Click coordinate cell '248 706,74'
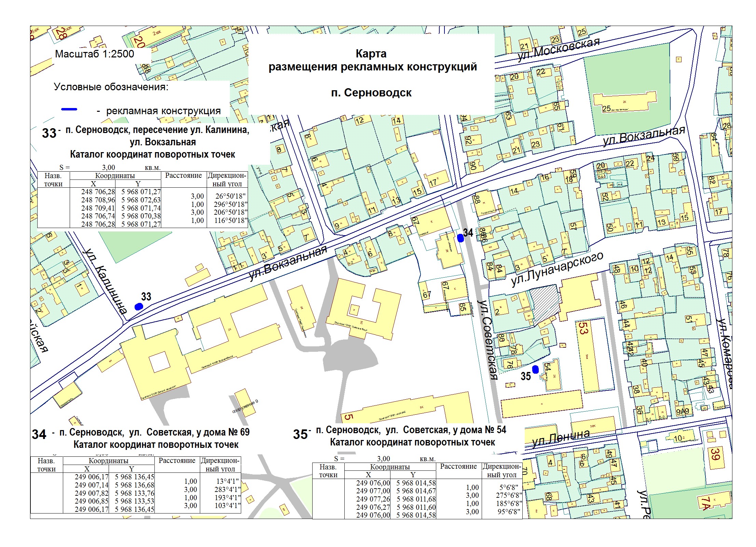Image resolution: width=756 pixels, height=547 pixels. tap(98, 216)
